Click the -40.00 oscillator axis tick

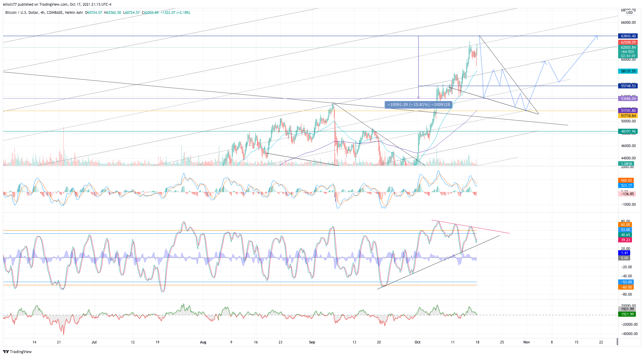(627, 276)
